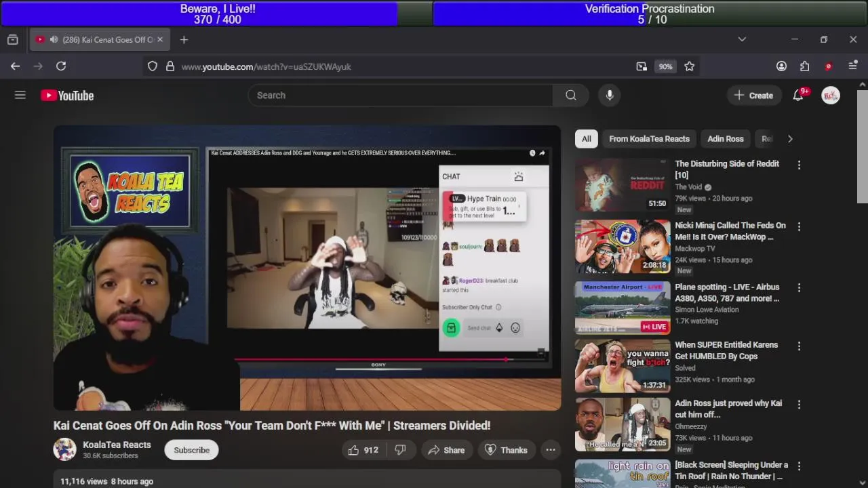Mute the tab via speaker icon

point(54,40)
